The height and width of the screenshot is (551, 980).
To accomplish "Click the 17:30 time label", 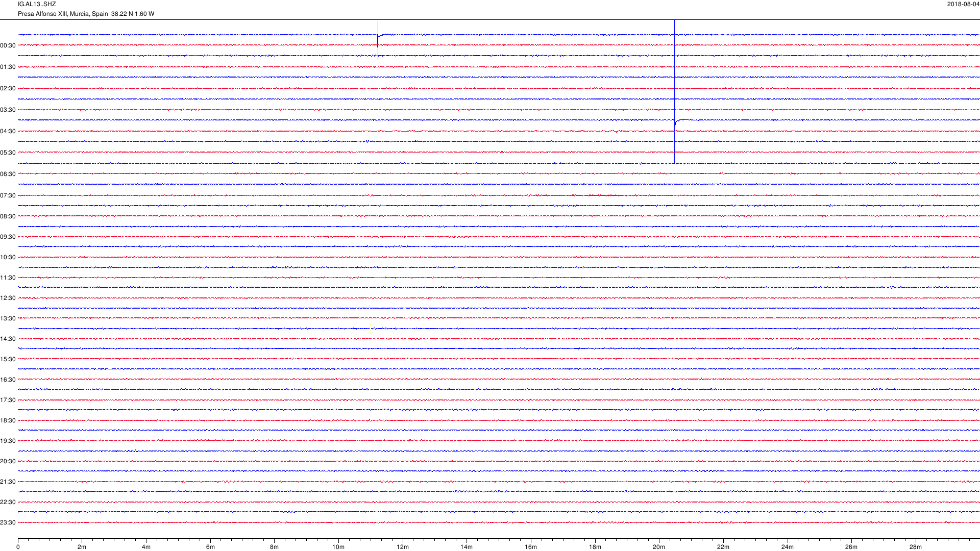I will 8,400.
